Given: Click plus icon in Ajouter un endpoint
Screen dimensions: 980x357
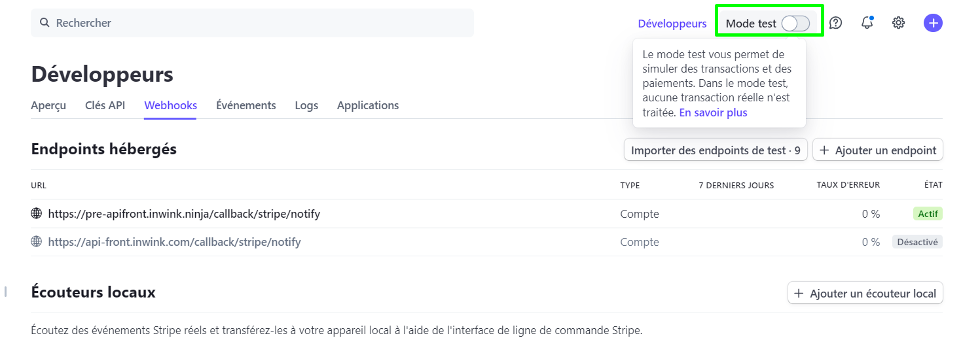Looking at the screenshot, I should coord(824,150).
